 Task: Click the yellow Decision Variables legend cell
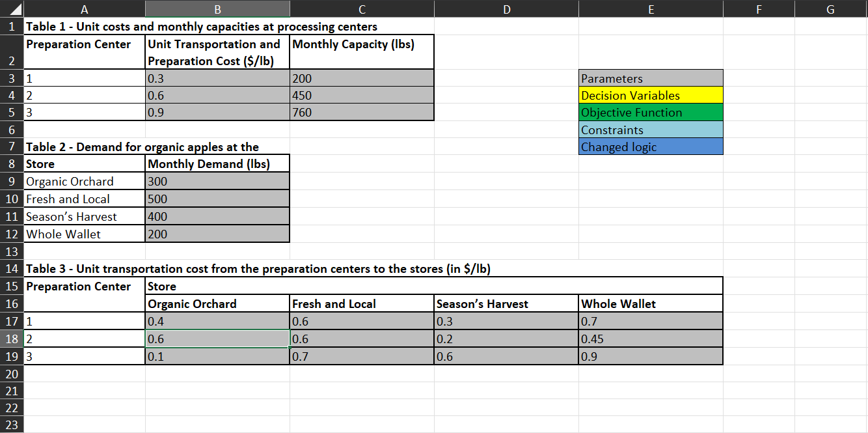(x=651, y=95)
